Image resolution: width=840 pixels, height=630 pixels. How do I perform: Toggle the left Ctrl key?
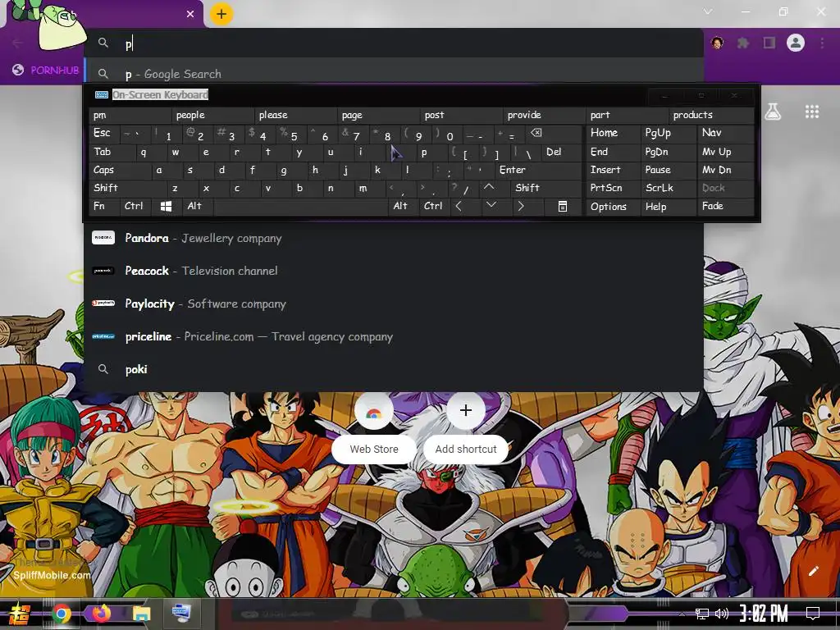[x=136, y=206]
